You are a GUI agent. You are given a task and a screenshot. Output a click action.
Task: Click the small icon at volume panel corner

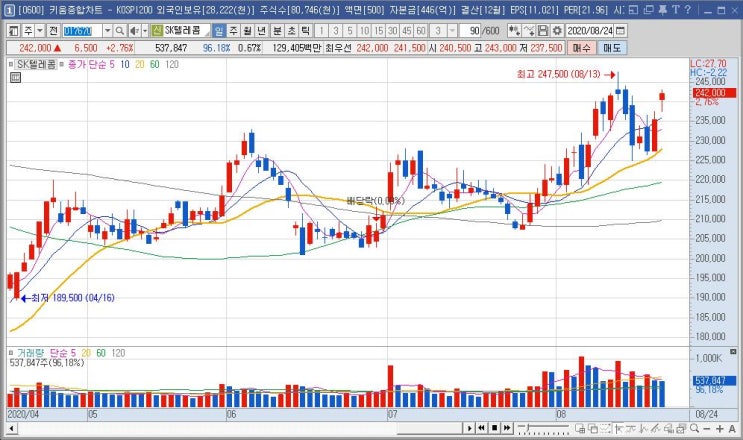point(733,352)
